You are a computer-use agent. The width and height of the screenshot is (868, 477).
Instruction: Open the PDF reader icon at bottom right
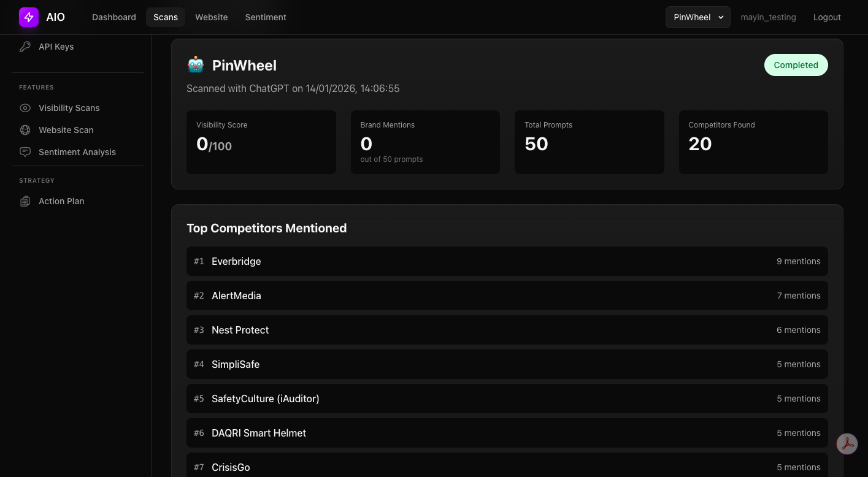point(847,443)
